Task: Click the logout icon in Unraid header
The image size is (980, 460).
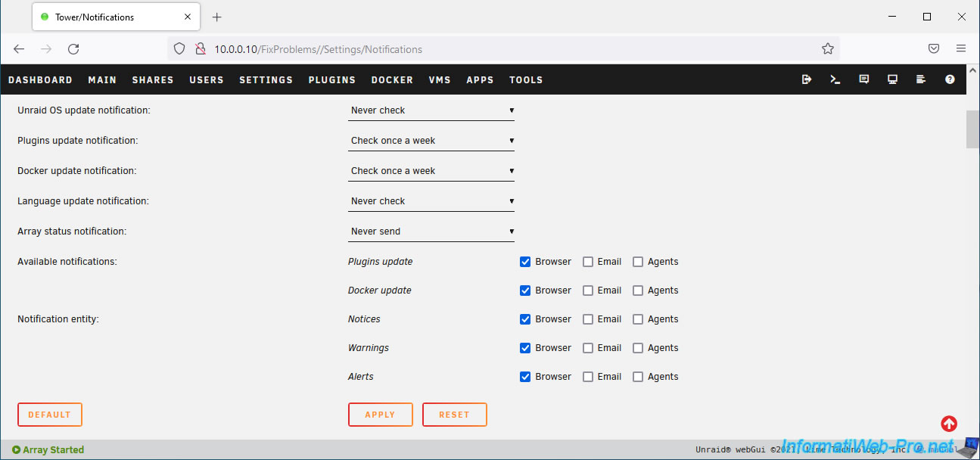Action: coord(807,79)
